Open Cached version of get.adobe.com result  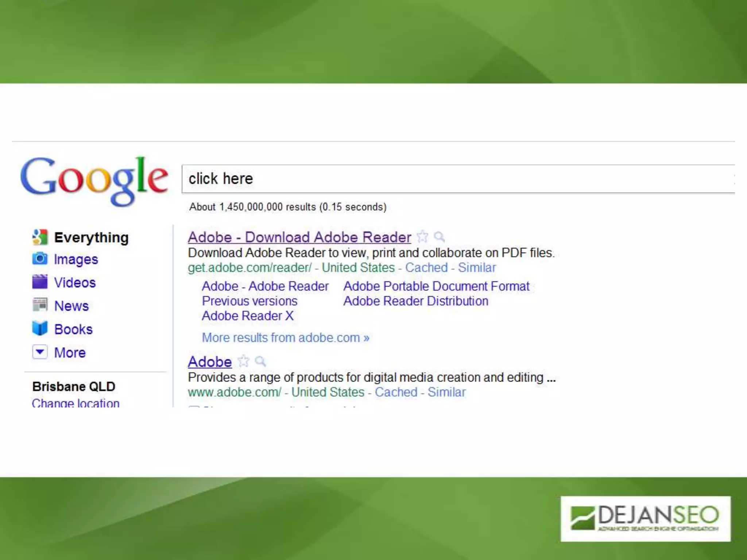426,268
